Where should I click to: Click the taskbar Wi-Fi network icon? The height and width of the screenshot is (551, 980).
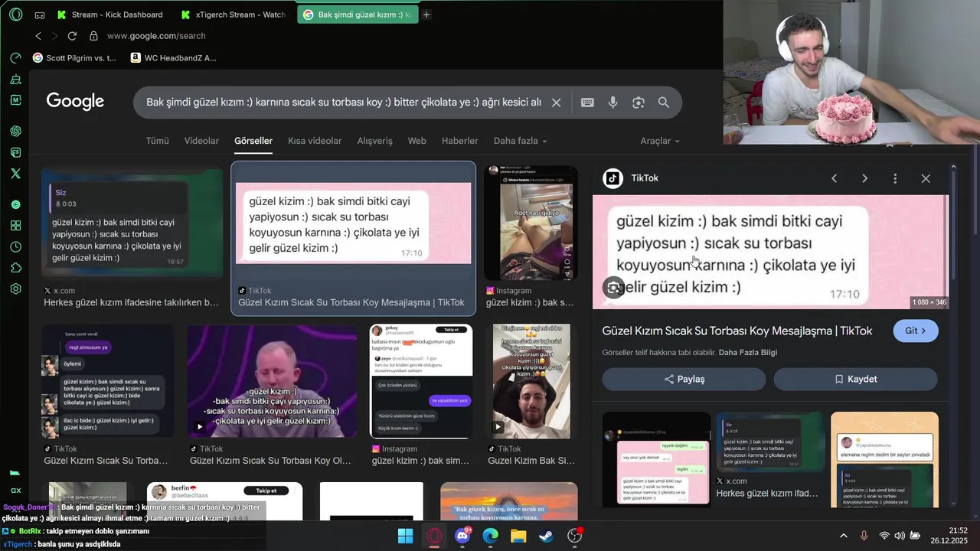tap(884, 536)
